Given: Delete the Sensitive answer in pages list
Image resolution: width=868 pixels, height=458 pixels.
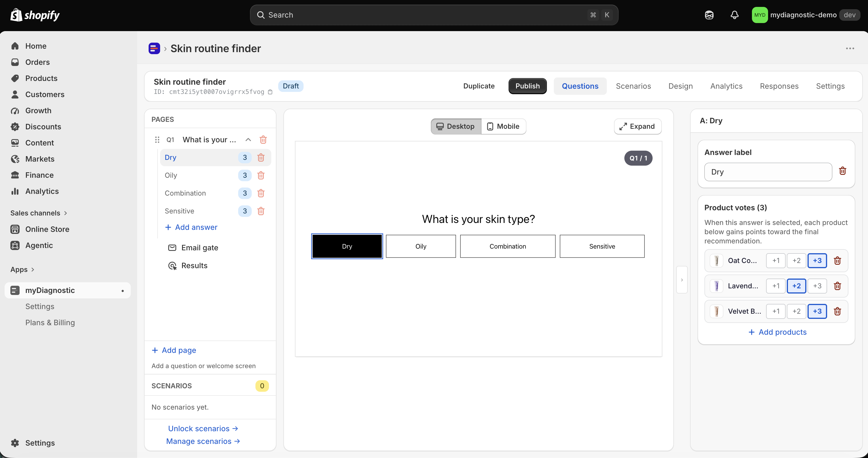Looking at the screenshot, I should pyautogui.click(x=261, y=211).
